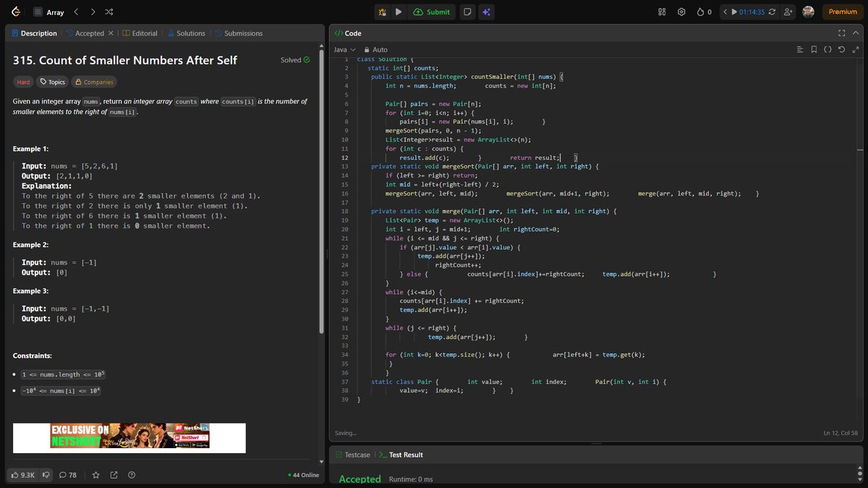Open the user profile avatar

[809, 12]
